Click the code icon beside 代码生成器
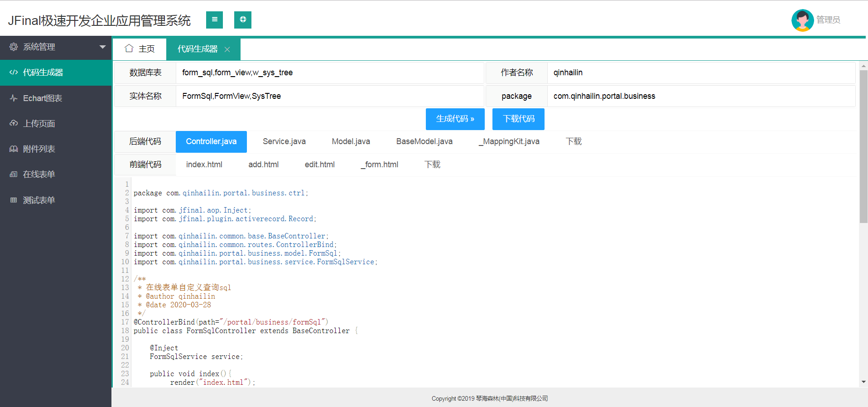 (14, 73)
